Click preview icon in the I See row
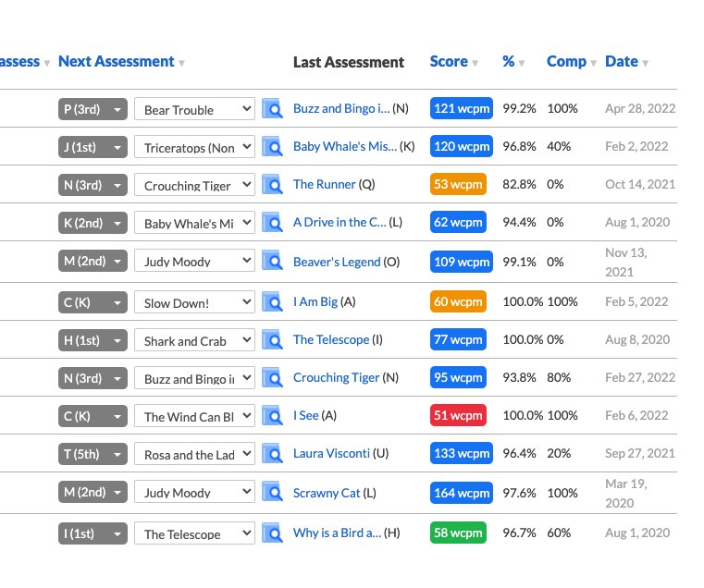 coord(272,416)
